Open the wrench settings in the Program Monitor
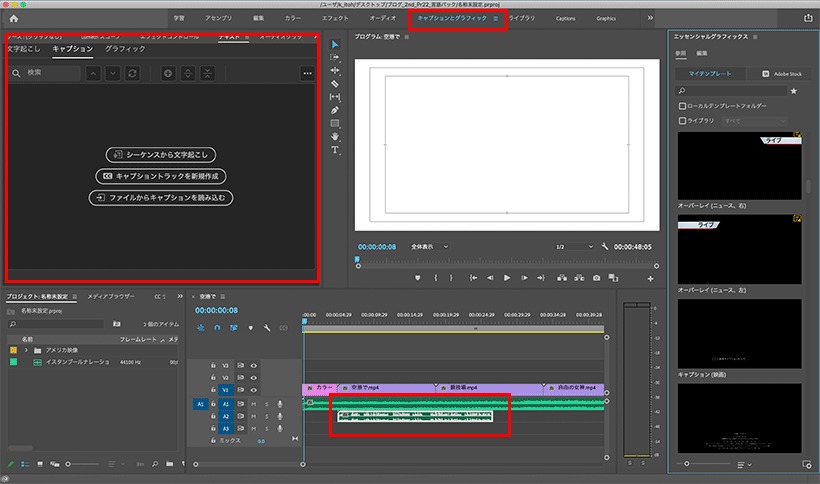 coord(605,246)
